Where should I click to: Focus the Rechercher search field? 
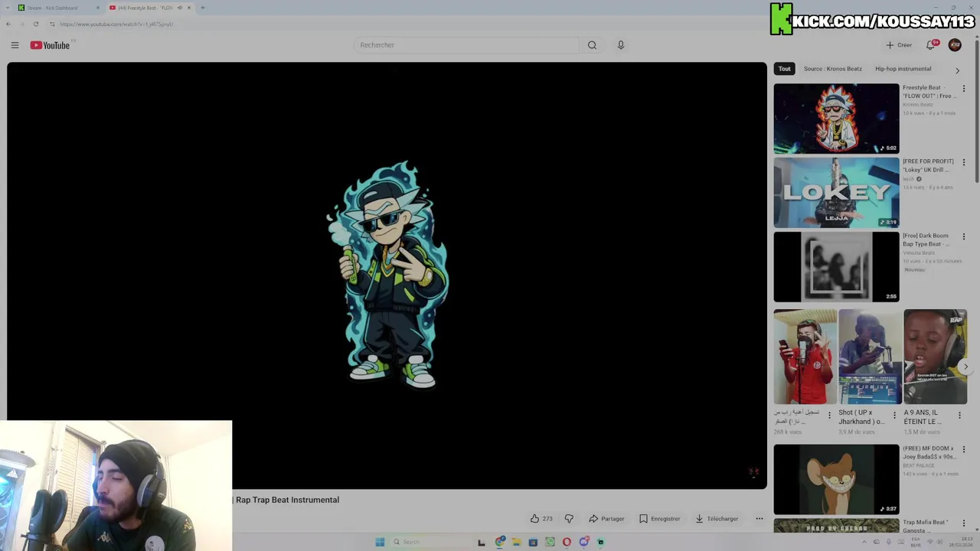point(465,45)
